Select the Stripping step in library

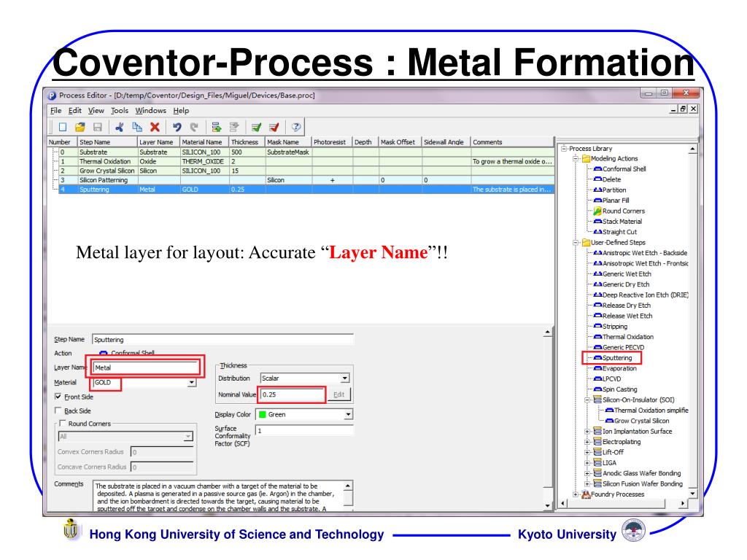point(614,326)
